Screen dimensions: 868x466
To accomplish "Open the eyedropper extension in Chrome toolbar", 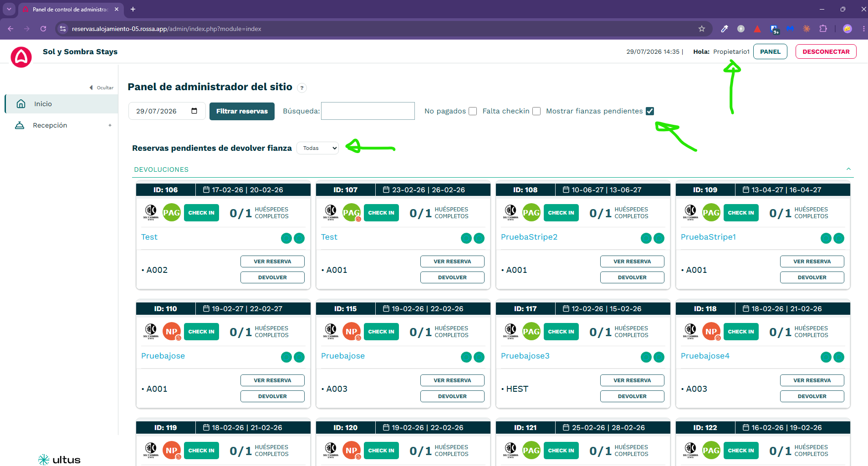I will 725,29.
